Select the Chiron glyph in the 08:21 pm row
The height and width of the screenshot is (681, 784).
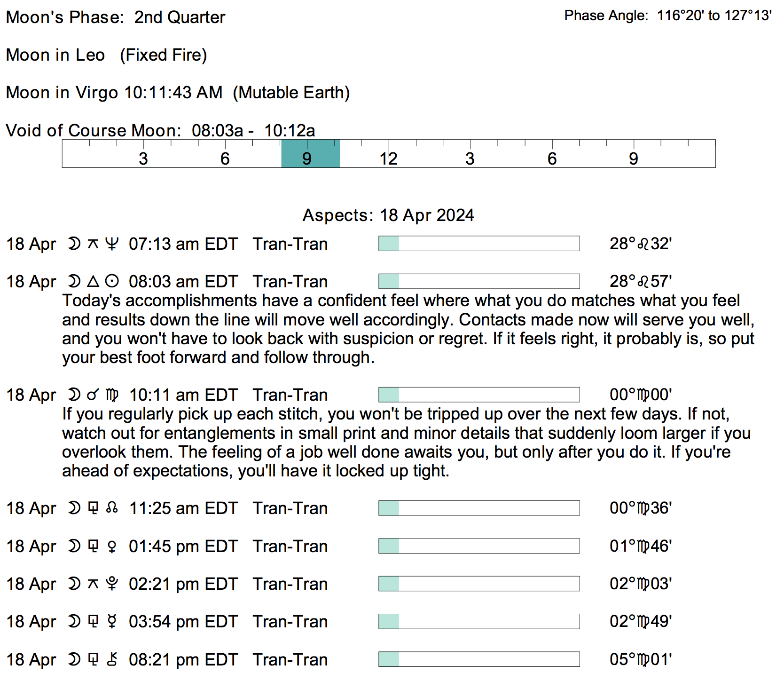tap(112, 659)
